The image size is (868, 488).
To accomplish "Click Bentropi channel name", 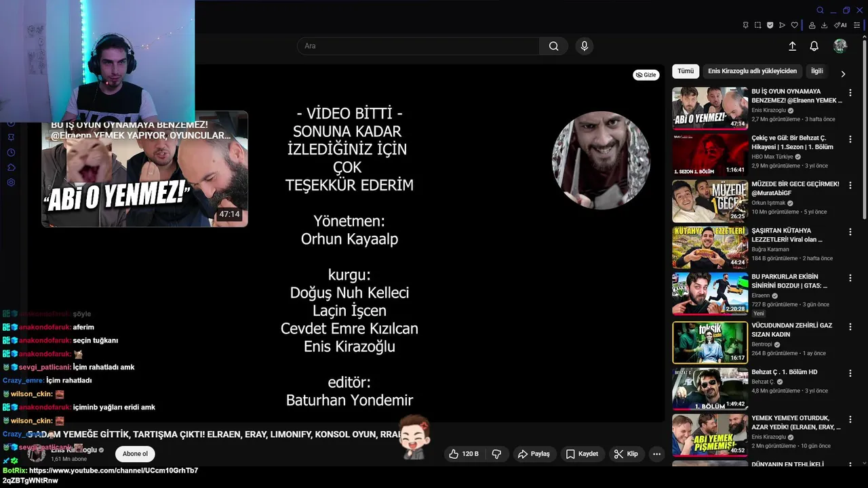I will [x=763, y=344].
